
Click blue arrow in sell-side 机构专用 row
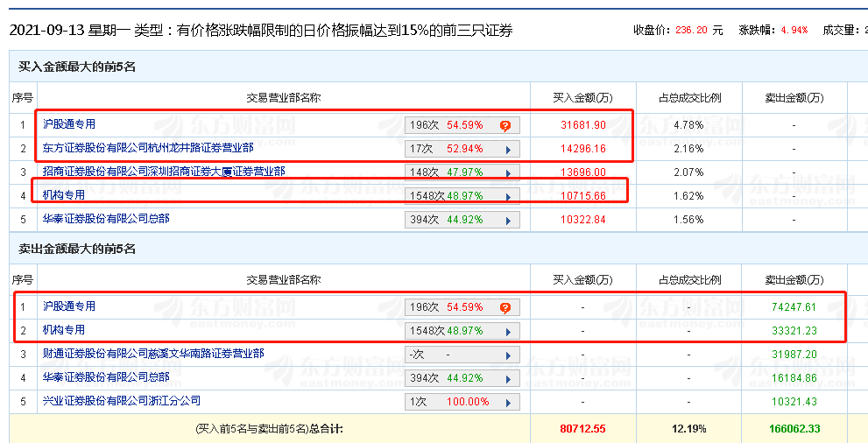pos(508,331)
